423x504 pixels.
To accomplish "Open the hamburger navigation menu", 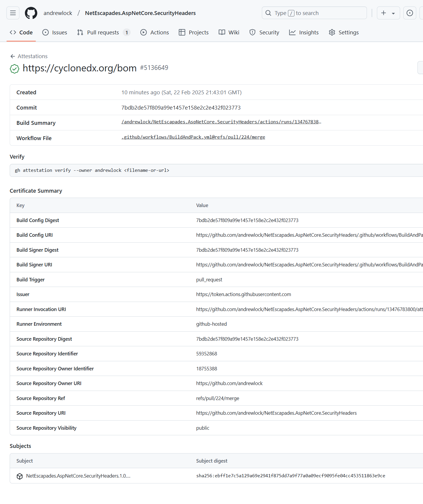I will click(13, 13).
